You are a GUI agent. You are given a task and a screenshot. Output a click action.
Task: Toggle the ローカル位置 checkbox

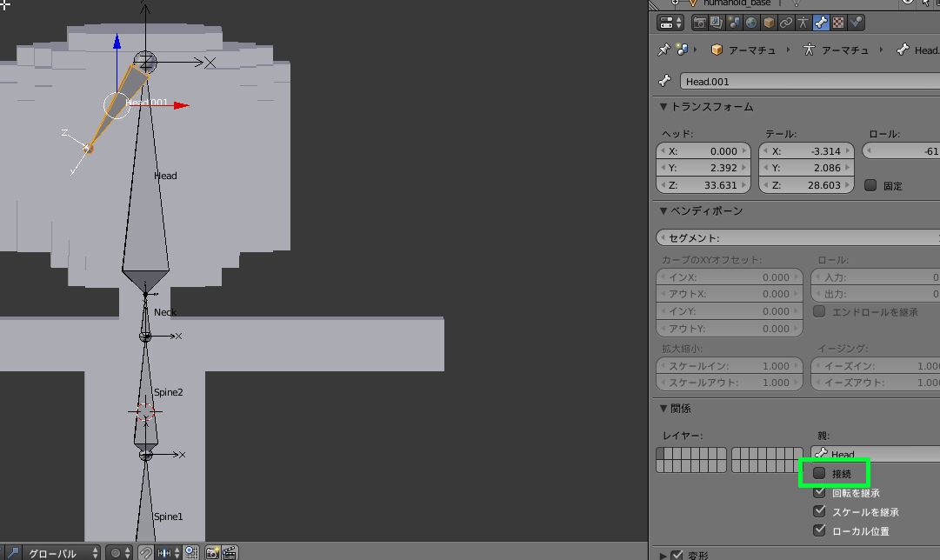coord(819,530)
